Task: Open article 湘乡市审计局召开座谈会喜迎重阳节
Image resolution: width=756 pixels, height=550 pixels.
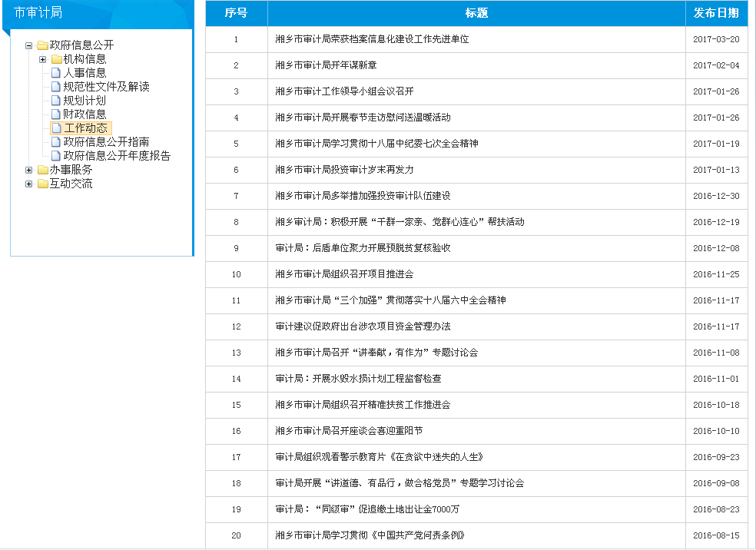Action: (x=349, y=431)
